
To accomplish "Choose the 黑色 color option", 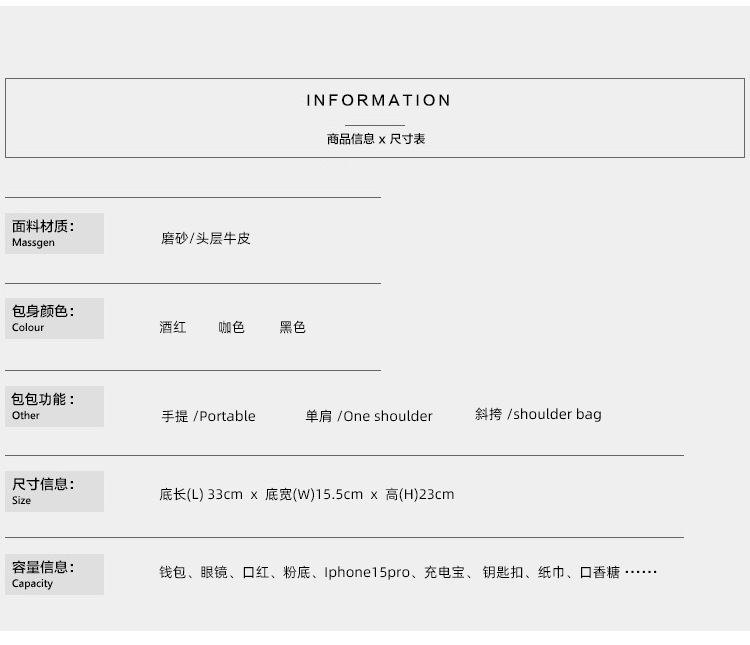I will (x=292, y=327).
